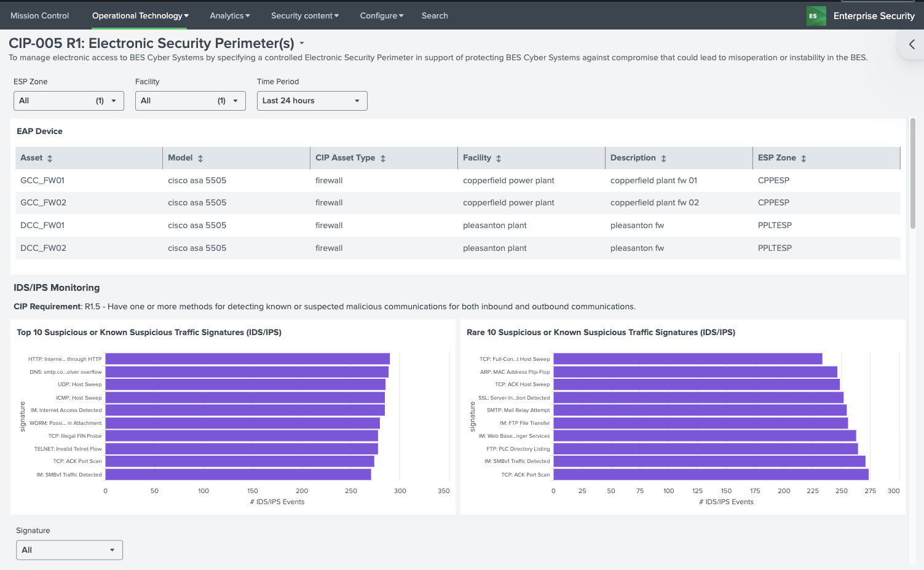924x570 pixels.
Task: Sort the table by Asset column icon
Action: [x=50, y=159]
